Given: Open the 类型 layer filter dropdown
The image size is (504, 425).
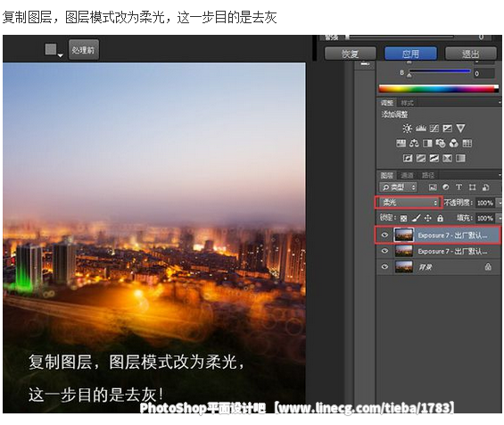Looking at the screenshot, I should coord(398,187).
